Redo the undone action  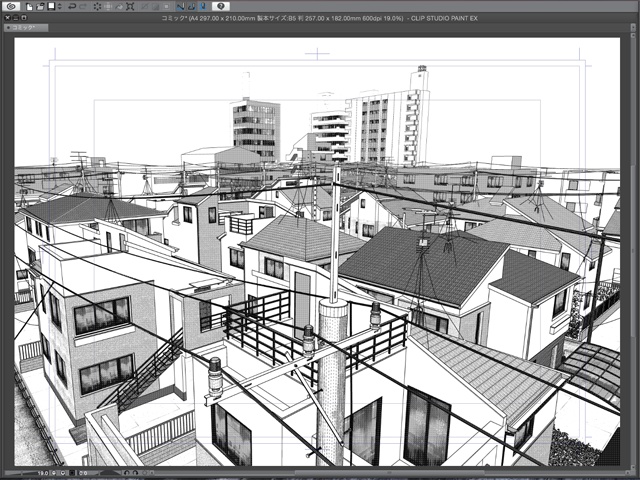(x=83, y=6)
